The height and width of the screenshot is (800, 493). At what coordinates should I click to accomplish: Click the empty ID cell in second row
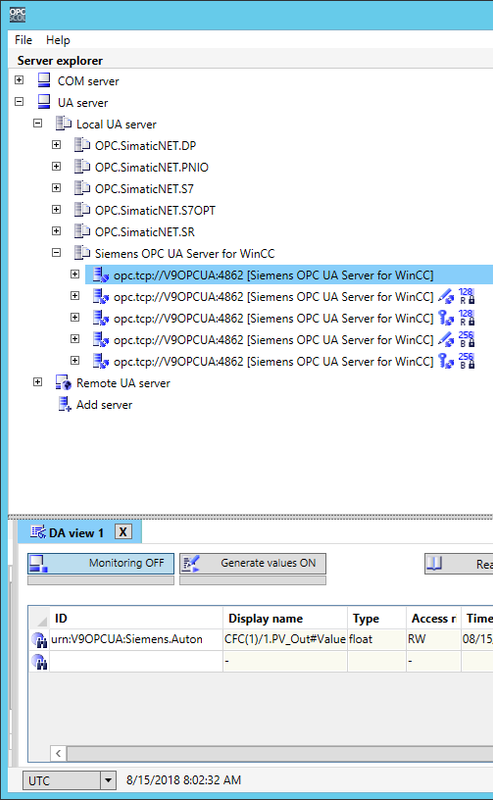click(136, 661)
